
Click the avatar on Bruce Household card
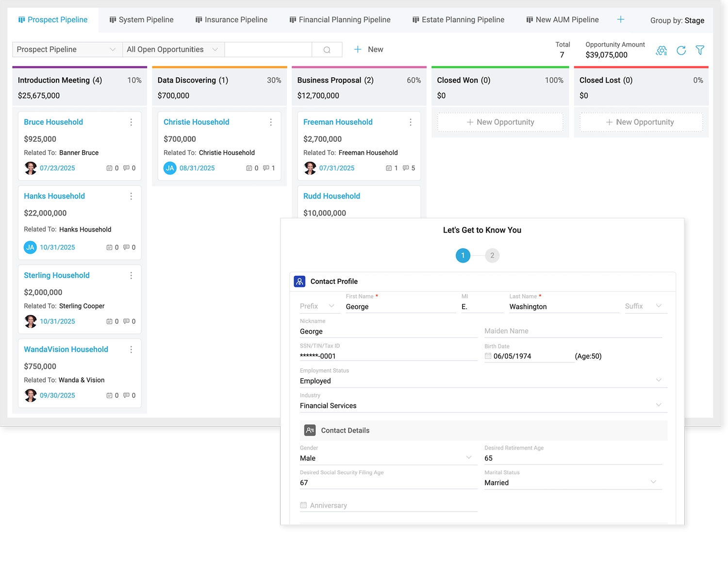pos(31,168)
